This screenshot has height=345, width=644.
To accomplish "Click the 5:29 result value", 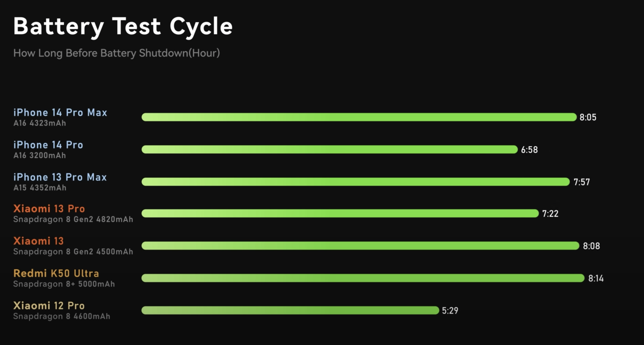I will coord(450,311).
